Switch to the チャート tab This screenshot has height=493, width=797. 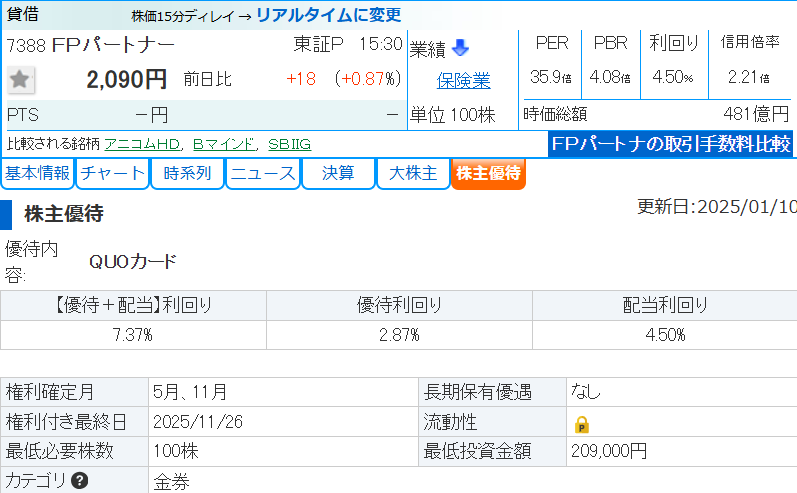(x=112, y=173)
